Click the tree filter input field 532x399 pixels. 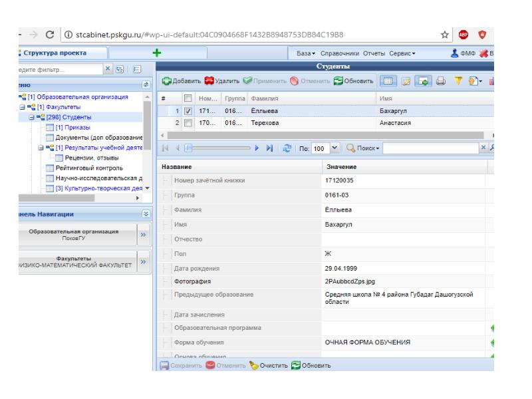61,69
